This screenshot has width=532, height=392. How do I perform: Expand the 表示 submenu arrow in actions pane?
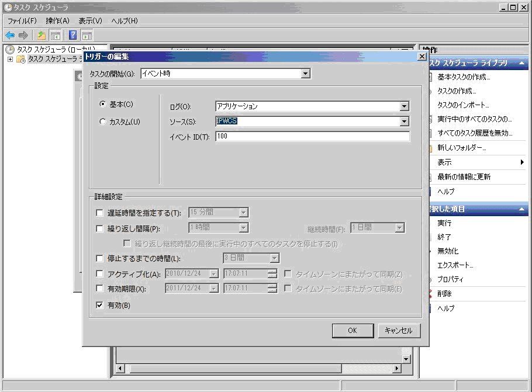point(522,162)
